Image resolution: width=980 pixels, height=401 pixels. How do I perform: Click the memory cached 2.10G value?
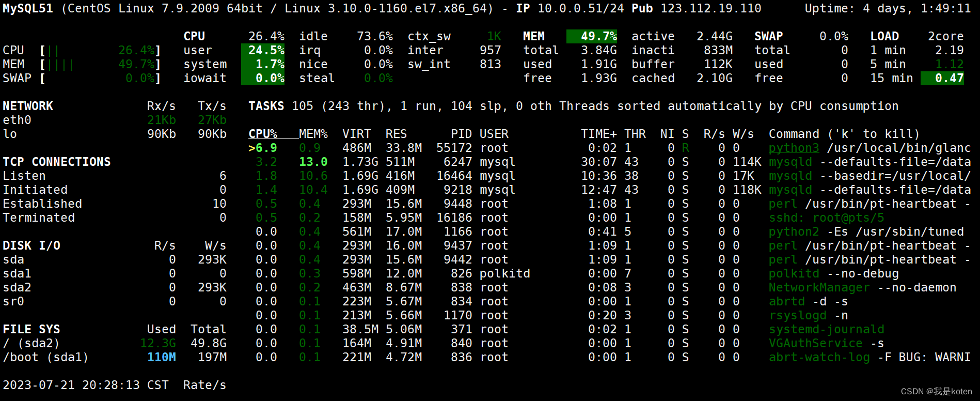coord(715,78)
